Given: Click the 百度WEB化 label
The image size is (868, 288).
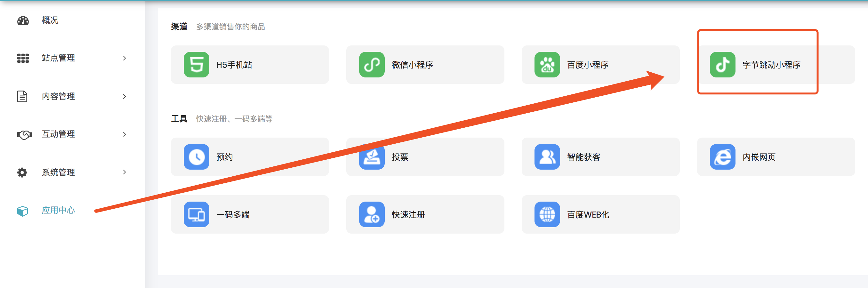Looking at the screenshot, I should pos(588,215).
